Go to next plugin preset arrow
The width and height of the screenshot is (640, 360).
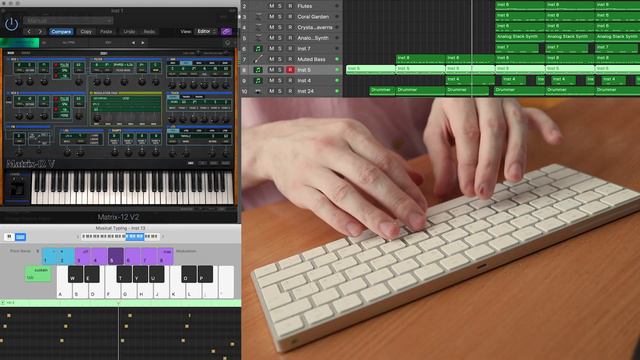coord(40,31)
